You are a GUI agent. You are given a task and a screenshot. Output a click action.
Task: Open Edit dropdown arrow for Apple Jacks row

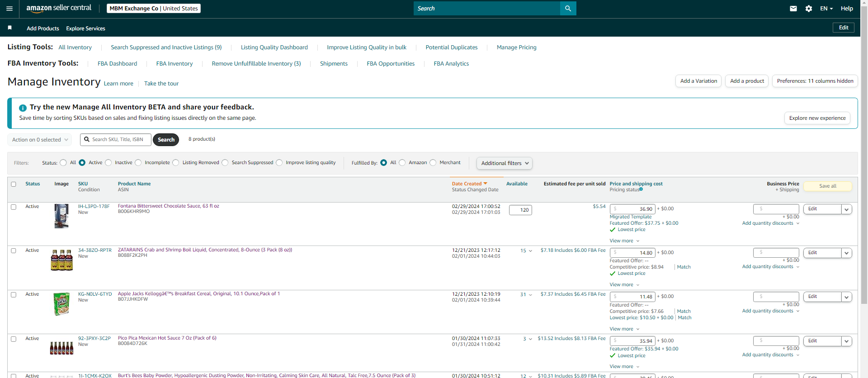pyautogui.click(x=847, y=297)
